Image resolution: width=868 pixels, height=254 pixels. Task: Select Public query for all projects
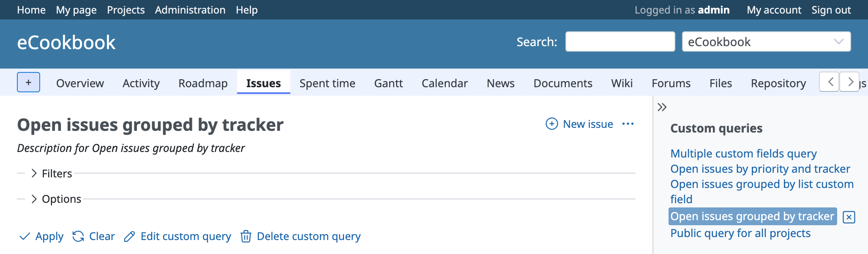click(x=740, y=233)
